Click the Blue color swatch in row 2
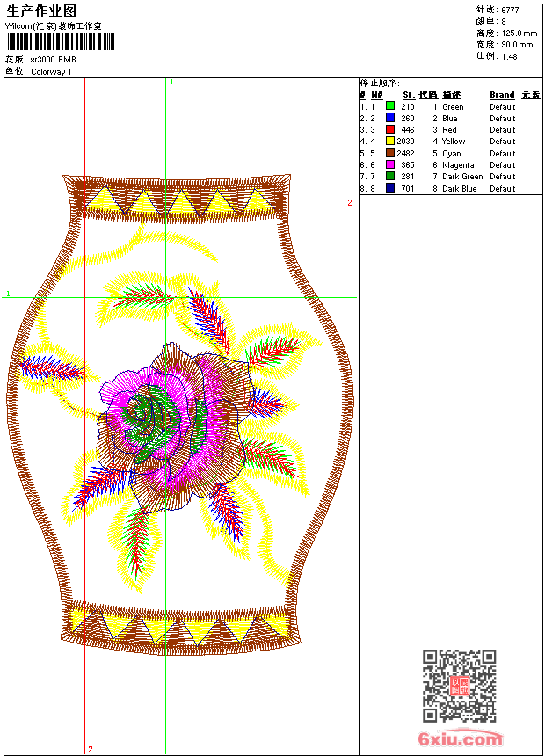The height and width of the screenshot is (756, 545). coord(390,118)
